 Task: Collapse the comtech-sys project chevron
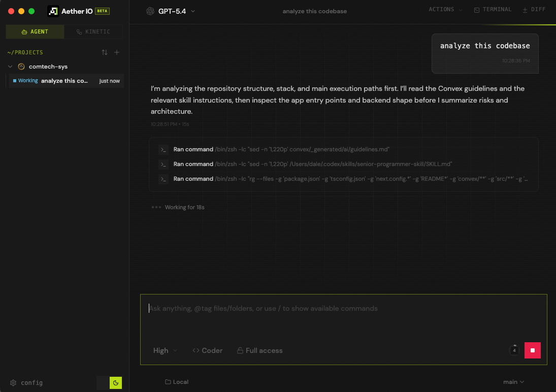click(x=10, y=67)
